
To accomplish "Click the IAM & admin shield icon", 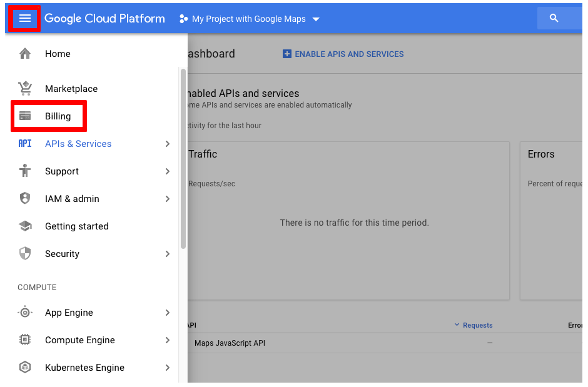I will 25,199.
